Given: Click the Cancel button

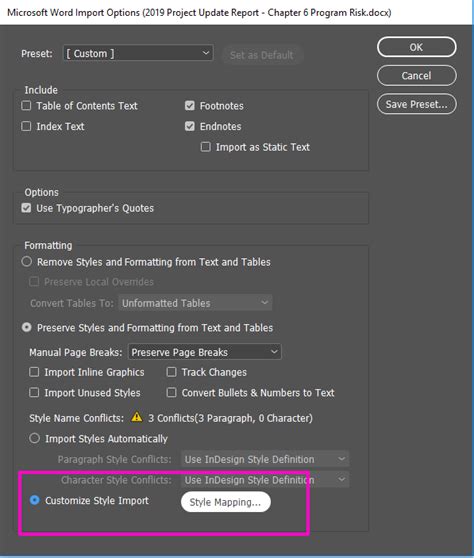Looking at the screenshot, I should [x=416, y=75].
